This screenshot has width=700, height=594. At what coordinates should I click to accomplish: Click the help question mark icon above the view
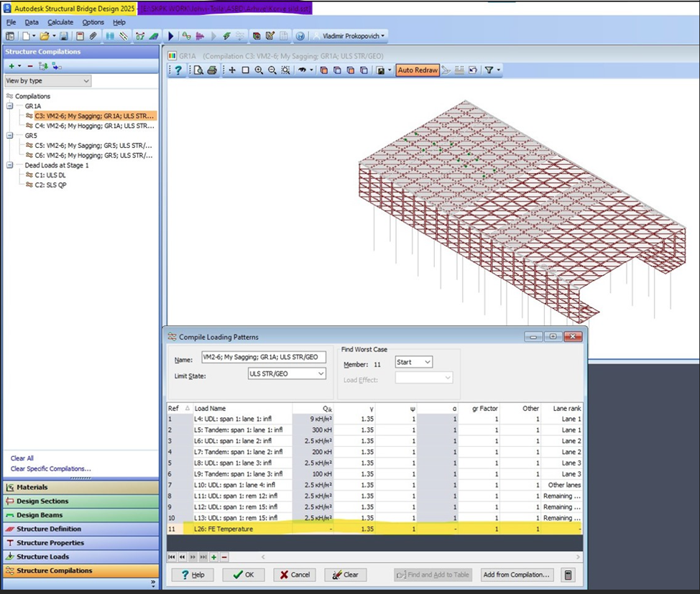pos(178,70)
